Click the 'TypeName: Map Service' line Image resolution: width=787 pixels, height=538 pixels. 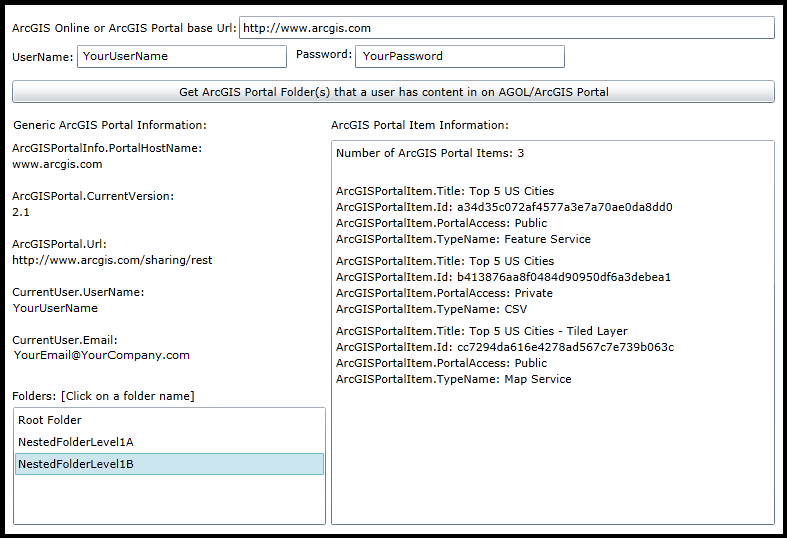click(x=454, y=379)
